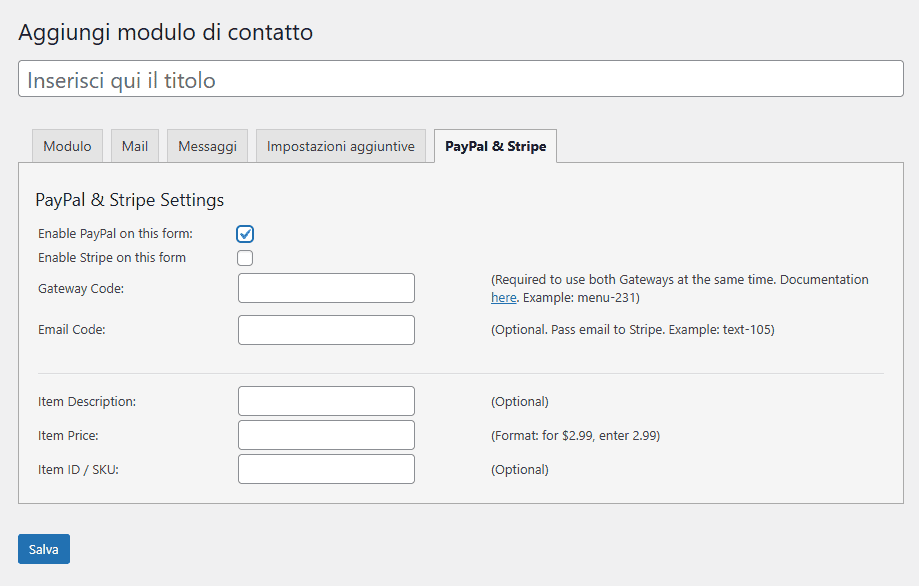Click the 'Email Code:' label
The image size is (919, 586).
(x=72, y=330)
